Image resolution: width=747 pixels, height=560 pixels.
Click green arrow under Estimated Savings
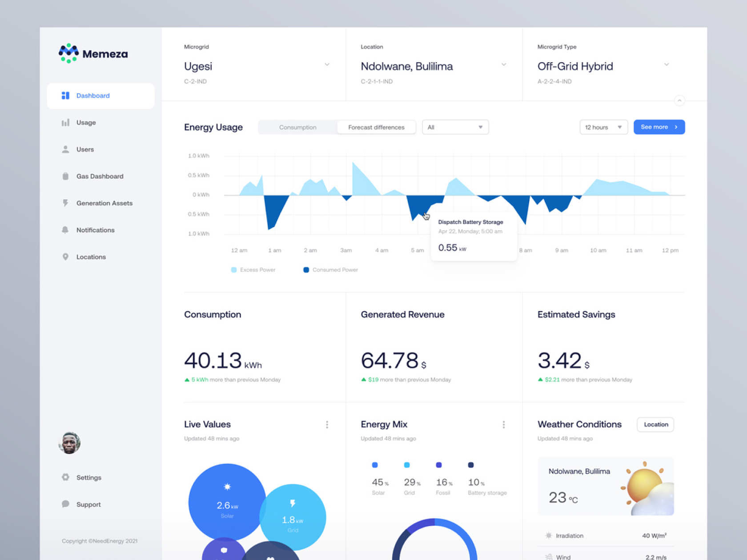click(540, 380)
